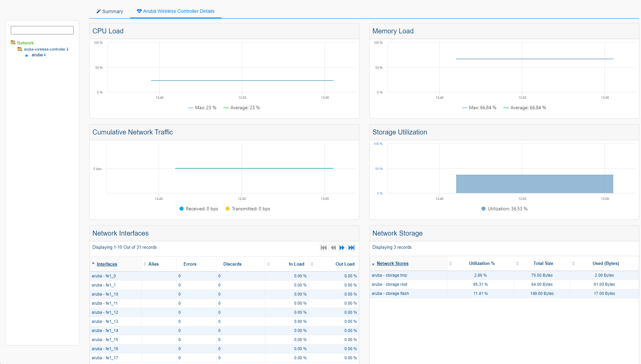Click the Network Stores column header link

click(392, 264)
